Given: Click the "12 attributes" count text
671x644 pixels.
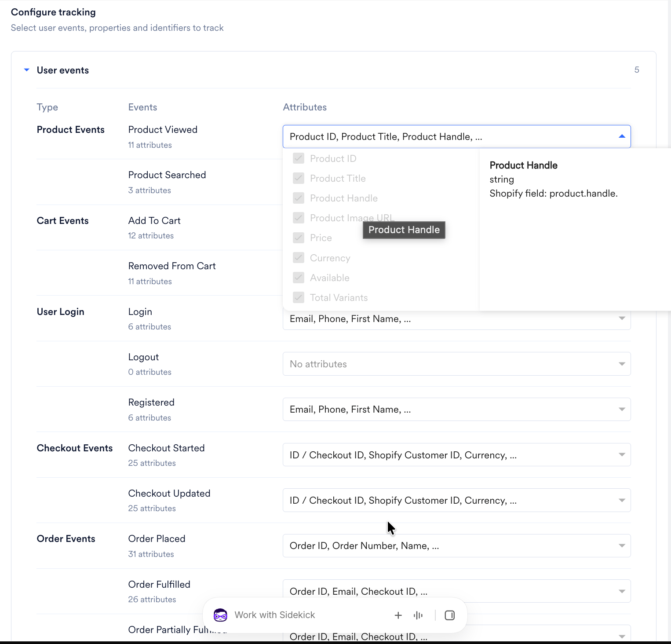Looking at the screenshot, I should pos(151,236).
